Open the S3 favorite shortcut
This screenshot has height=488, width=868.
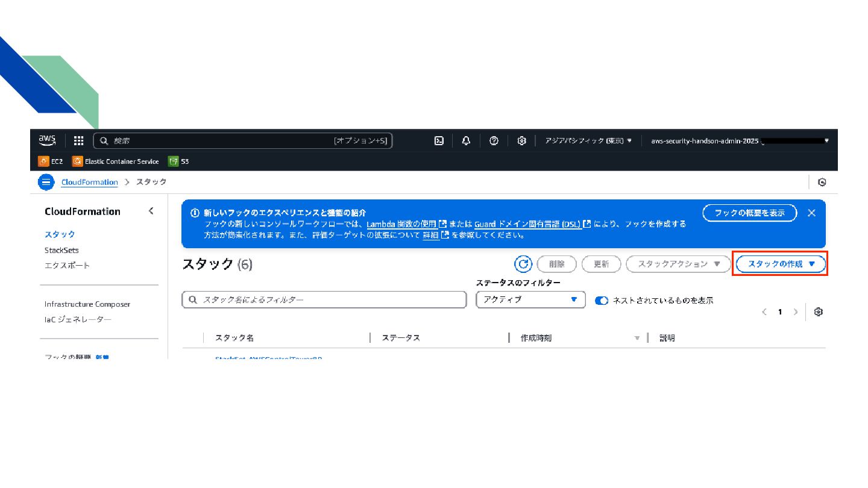[x=179, y=161]
